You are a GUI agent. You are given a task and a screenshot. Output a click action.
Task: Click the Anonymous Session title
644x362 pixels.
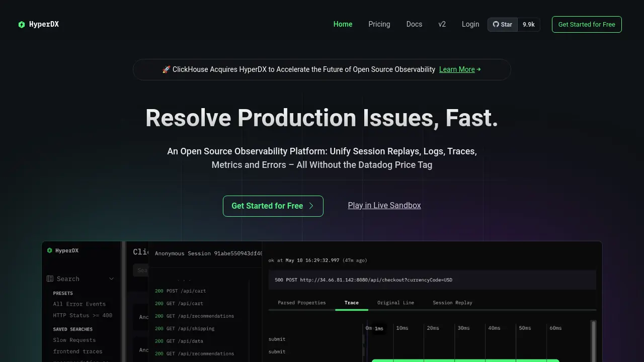tap(209, 253)
